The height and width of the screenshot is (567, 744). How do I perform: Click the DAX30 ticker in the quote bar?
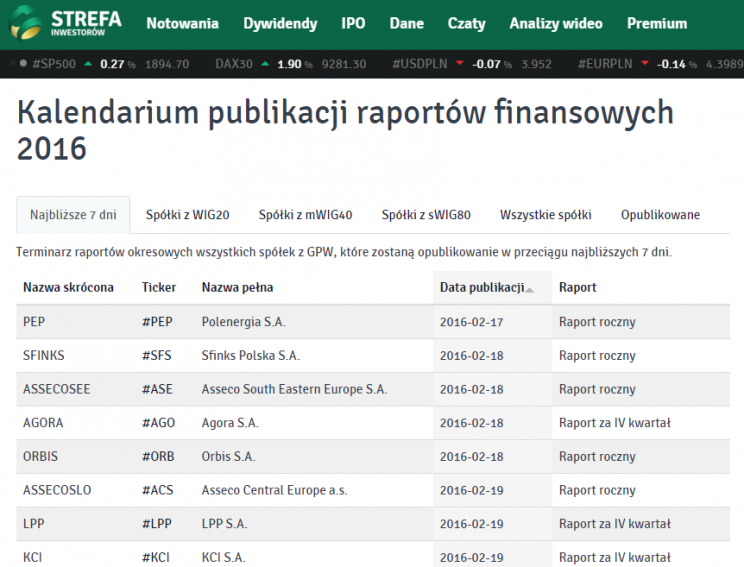click(x=233, y=64)
